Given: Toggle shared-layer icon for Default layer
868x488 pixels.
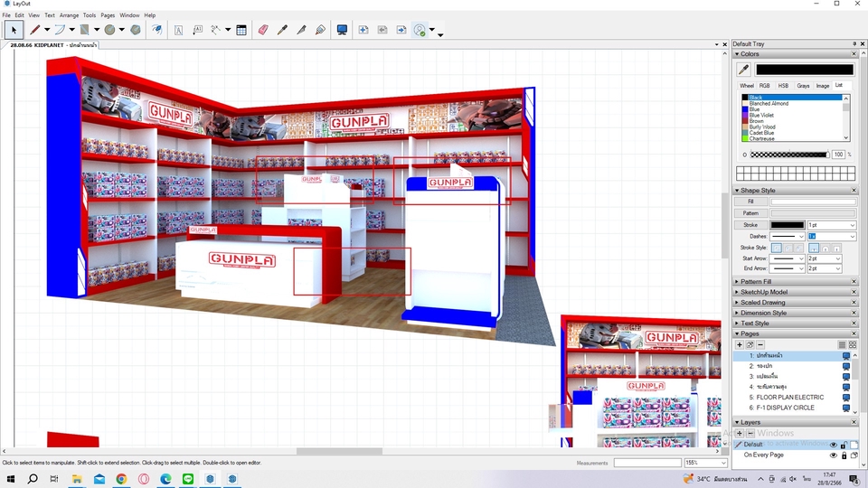Looking at the screenshot, I should pyautogui.click(x=854, y=445).
